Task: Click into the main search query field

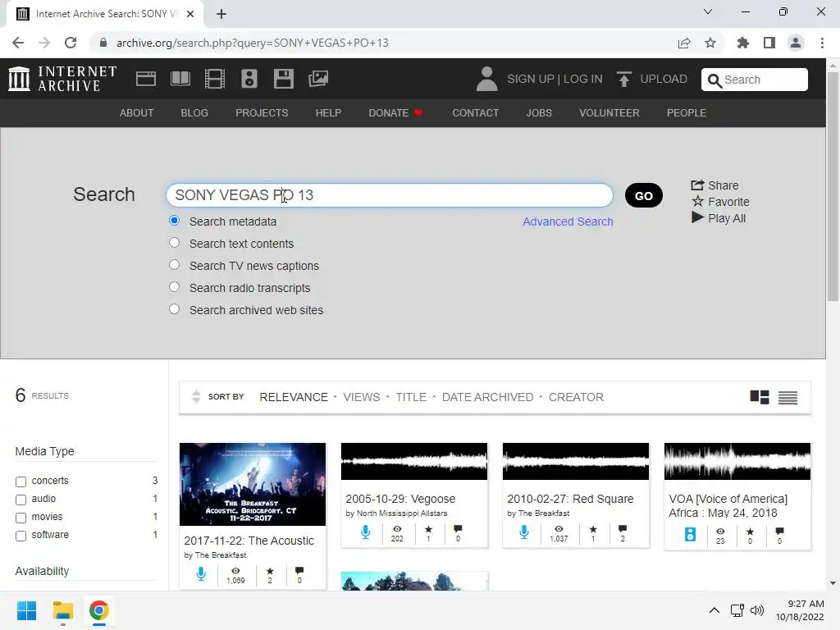Action: pos(390,195)
